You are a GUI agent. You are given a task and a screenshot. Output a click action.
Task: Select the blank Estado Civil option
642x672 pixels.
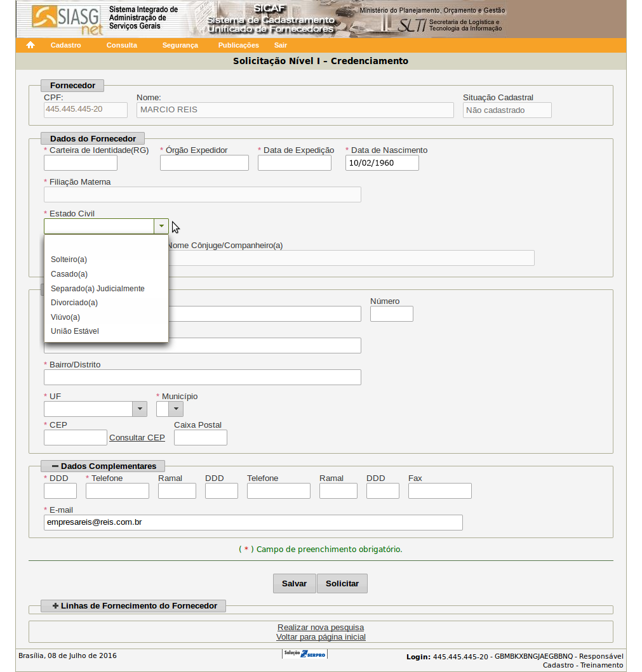106,245
